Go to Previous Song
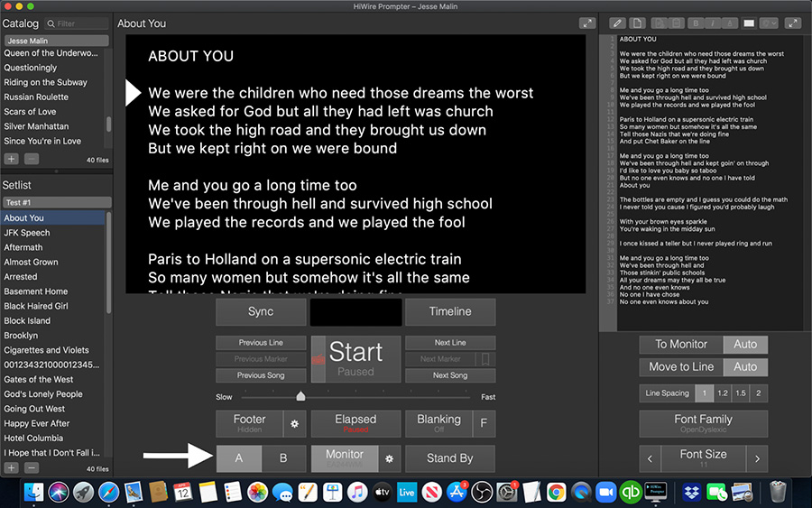The image size is (812, 508). [x=261, y=375]
